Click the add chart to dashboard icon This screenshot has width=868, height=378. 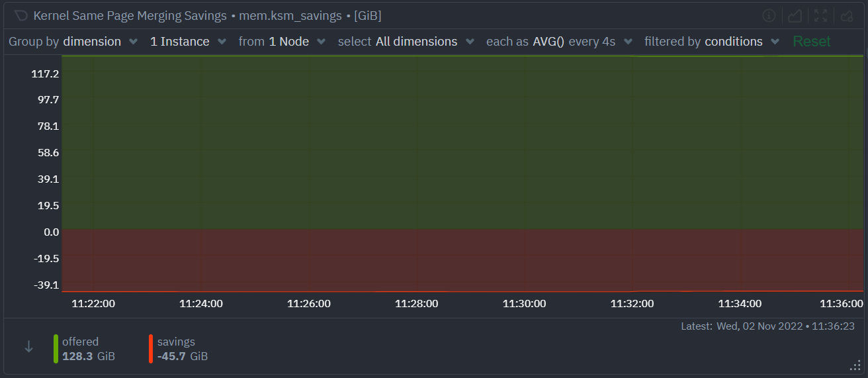point(846,15)
